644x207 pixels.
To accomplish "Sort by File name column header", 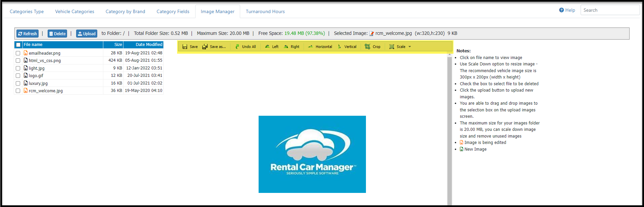I will click(63, 45).
